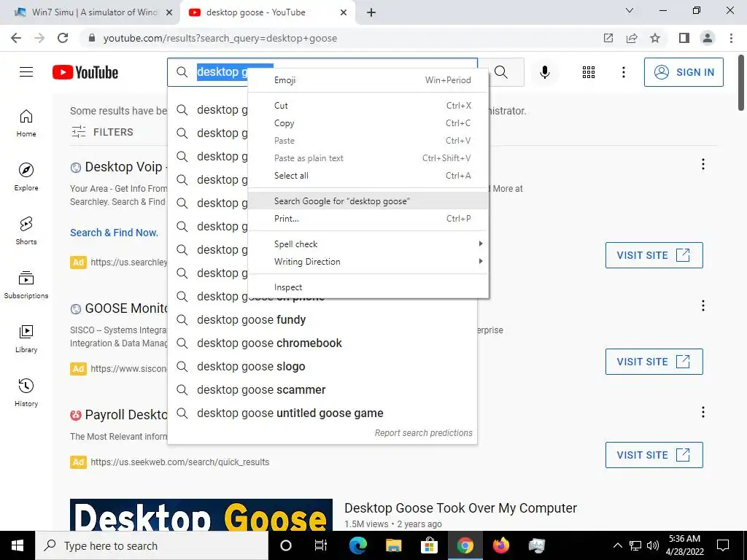Open the FILTERS option
Viewport: 747px width, 560px height.
102,132
